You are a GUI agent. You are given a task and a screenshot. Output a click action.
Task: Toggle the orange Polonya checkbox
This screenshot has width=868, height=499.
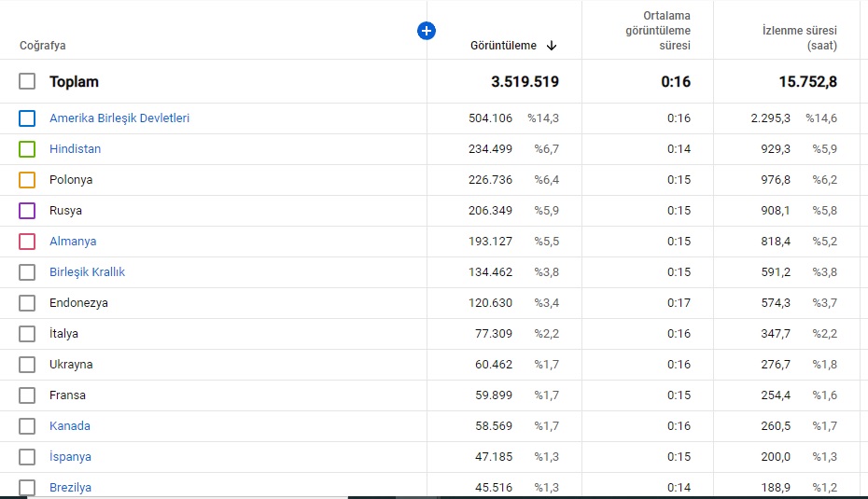tap(27, 180)
